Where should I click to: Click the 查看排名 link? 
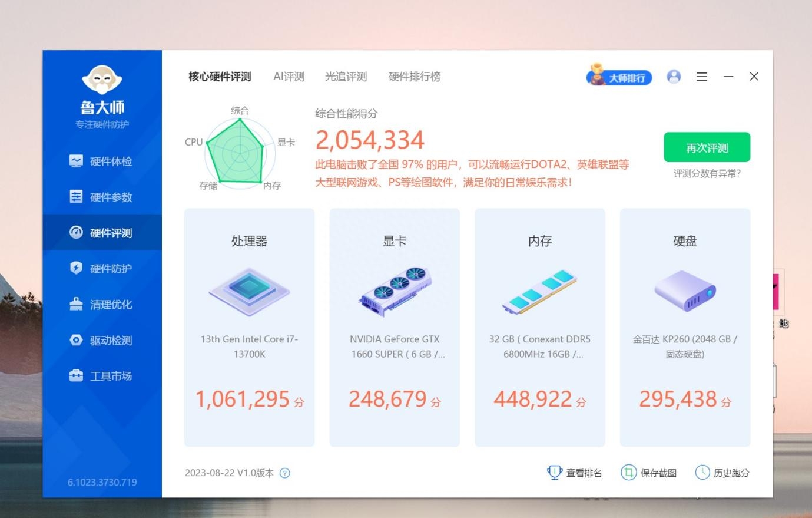click(x=584, y=473)
